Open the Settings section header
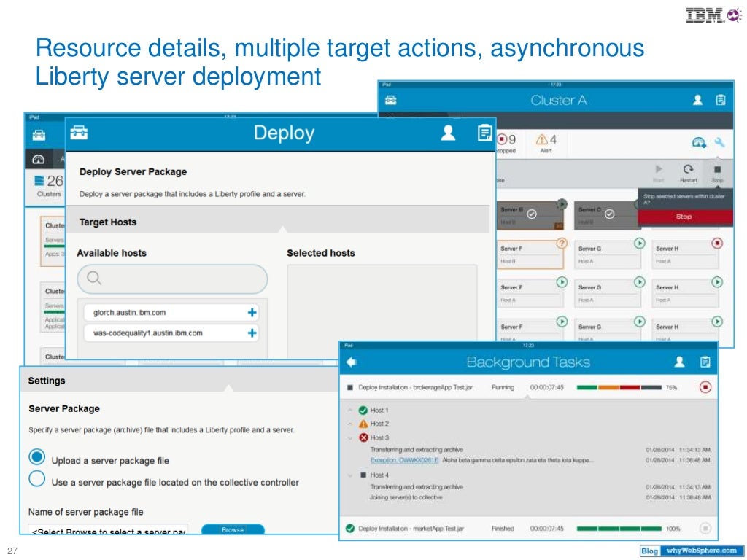Image resolution: width=747 pixels, height=560 pixels. pyautogui.click(x=179, y=381)
